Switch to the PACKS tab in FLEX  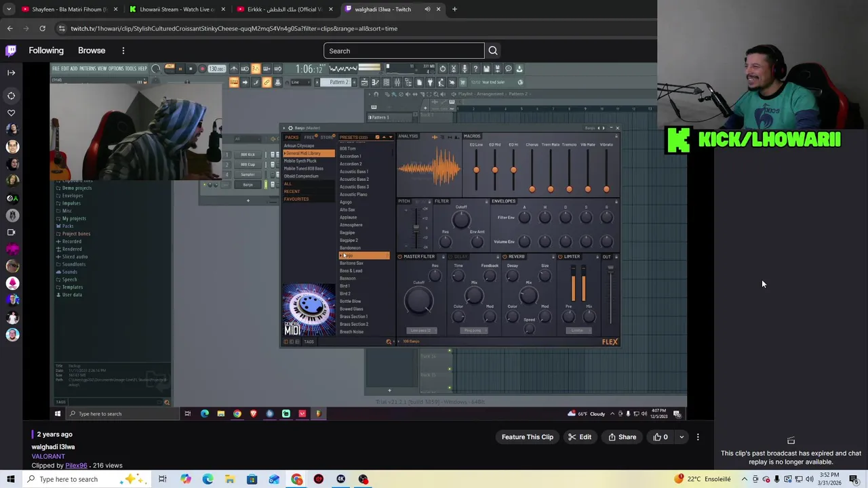point(292,137)
